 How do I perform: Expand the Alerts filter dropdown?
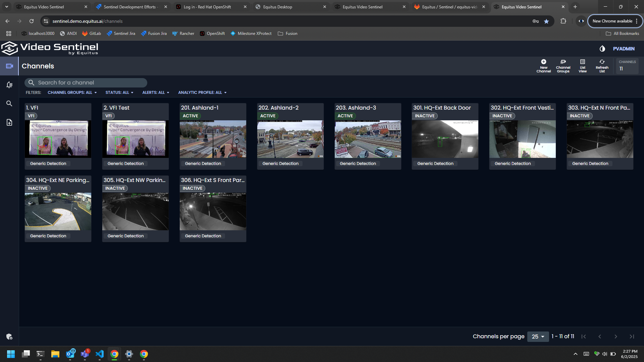click(156, 93)
